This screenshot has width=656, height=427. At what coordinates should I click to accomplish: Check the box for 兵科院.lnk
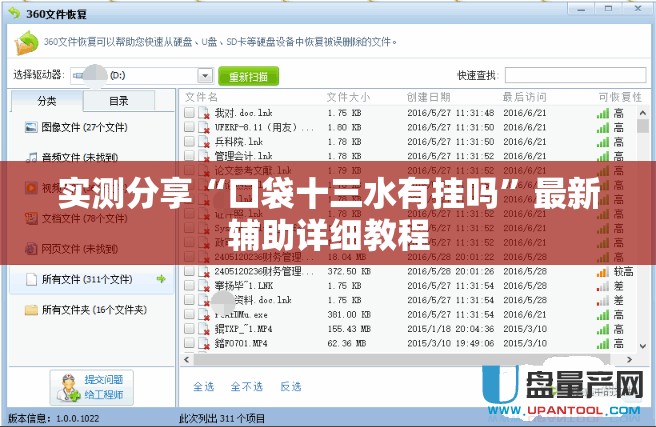click(189, 141)
